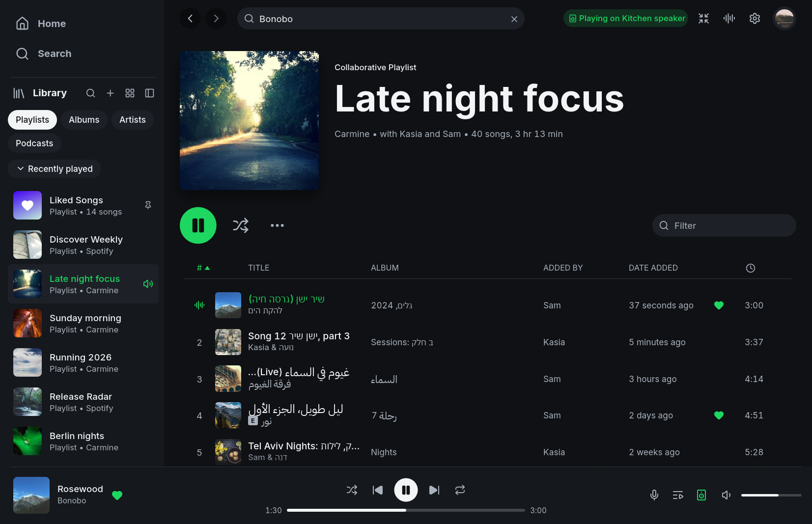Screen dimensions: 812x524
Task: Open Recently played sort dropdown
Action: click(54, 169)
